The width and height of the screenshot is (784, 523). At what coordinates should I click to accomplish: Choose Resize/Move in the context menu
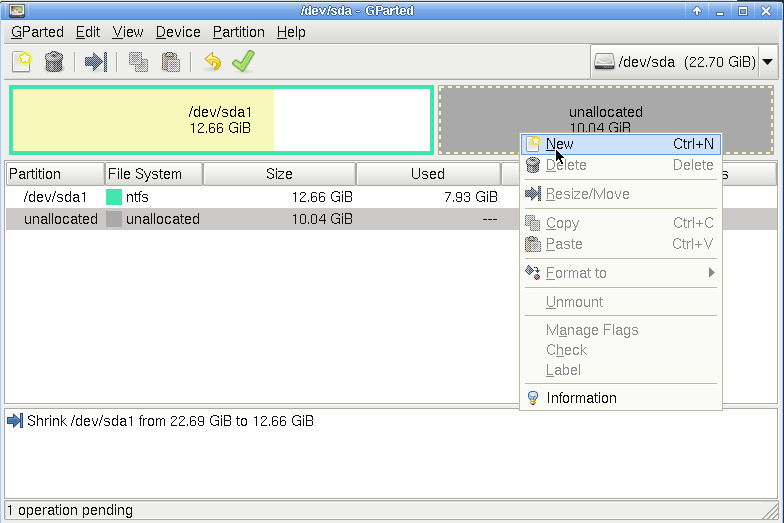620,194
